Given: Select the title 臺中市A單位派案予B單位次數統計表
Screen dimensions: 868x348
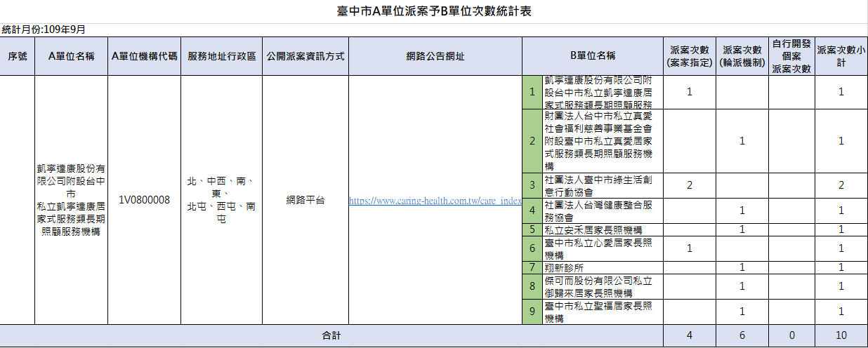Looking at the screenshot, I should tap(434, 11).
